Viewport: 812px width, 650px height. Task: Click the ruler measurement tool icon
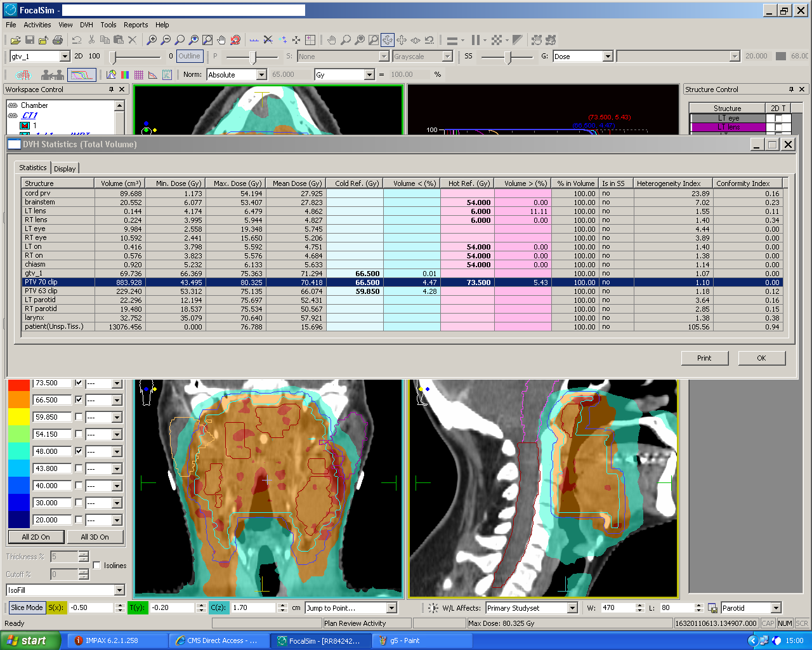254,40
